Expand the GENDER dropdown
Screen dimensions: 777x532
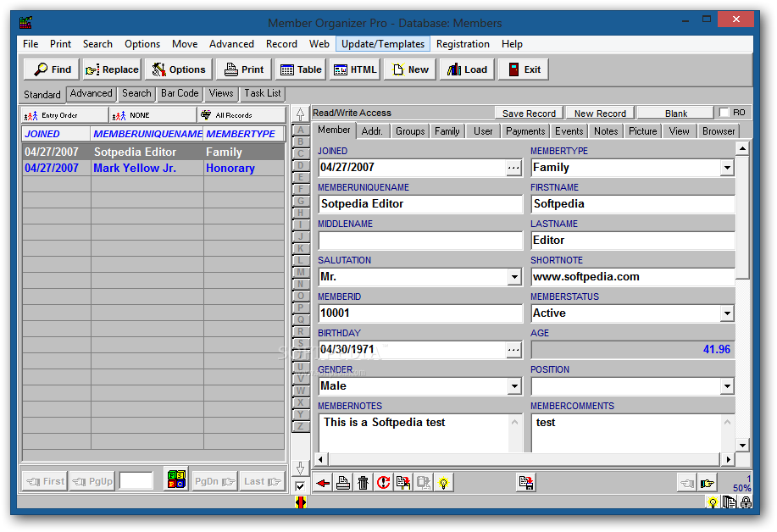(x=514, y=386)
